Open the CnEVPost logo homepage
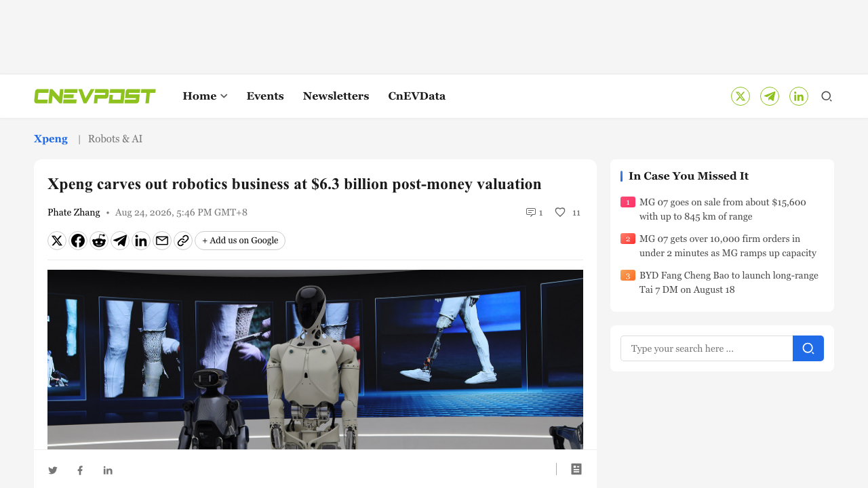The height and width of the screenshot is (488, 868). pyautogui.click(x=95, y=96)
